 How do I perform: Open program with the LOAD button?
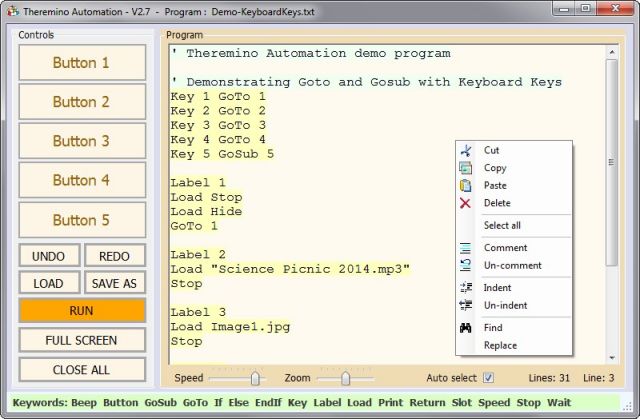(x=48, y=283)
